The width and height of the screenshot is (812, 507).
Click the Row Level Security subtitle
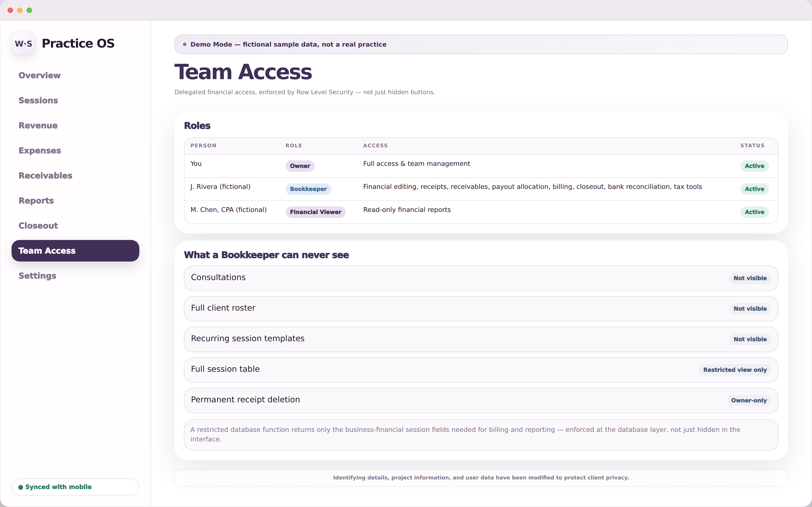tap(304, 92)
